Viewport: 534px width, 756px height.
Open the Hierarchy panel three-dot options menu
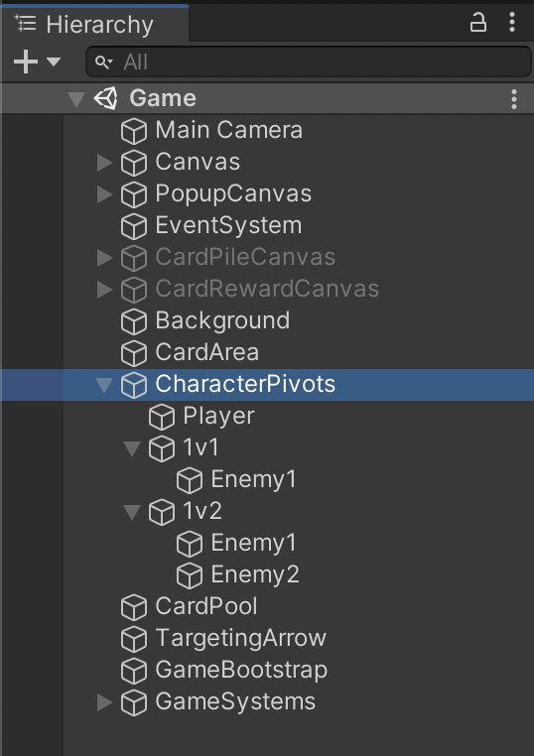[x=512, y=23]
